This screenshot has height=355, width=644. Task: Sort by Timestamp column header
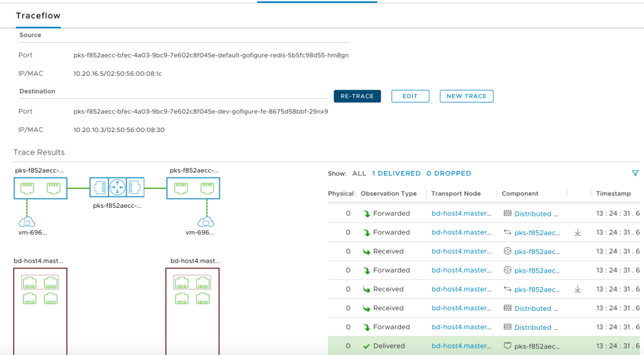[x=612, y=193]
